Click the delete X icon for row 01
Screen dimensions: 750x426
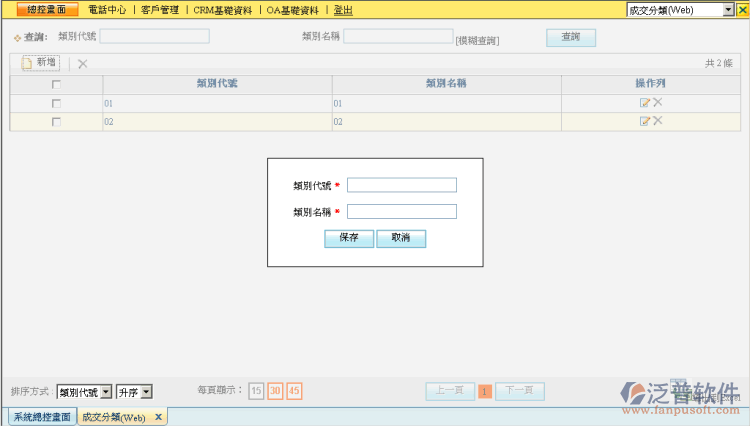(658, 103)
